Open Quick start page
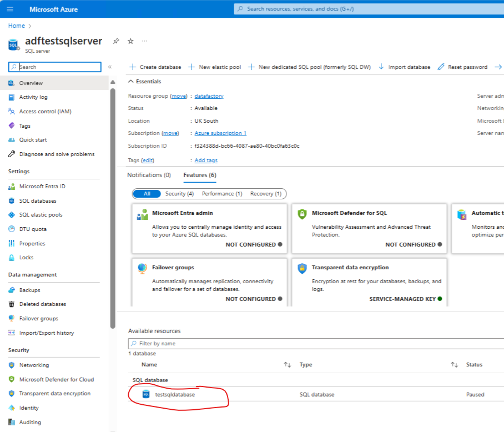Image resolution: width=504 pixels, height=432 pixels. [x=33, y=140]
